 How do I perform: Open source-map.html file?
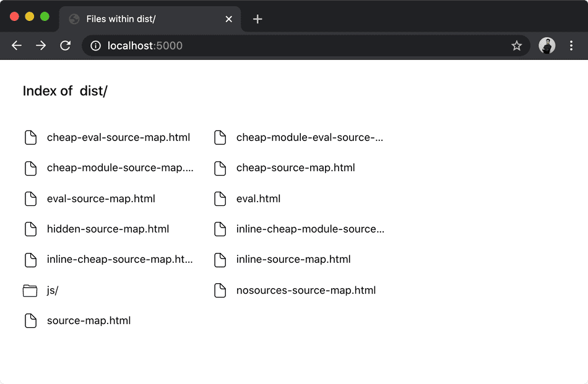(x=89, y=321)
